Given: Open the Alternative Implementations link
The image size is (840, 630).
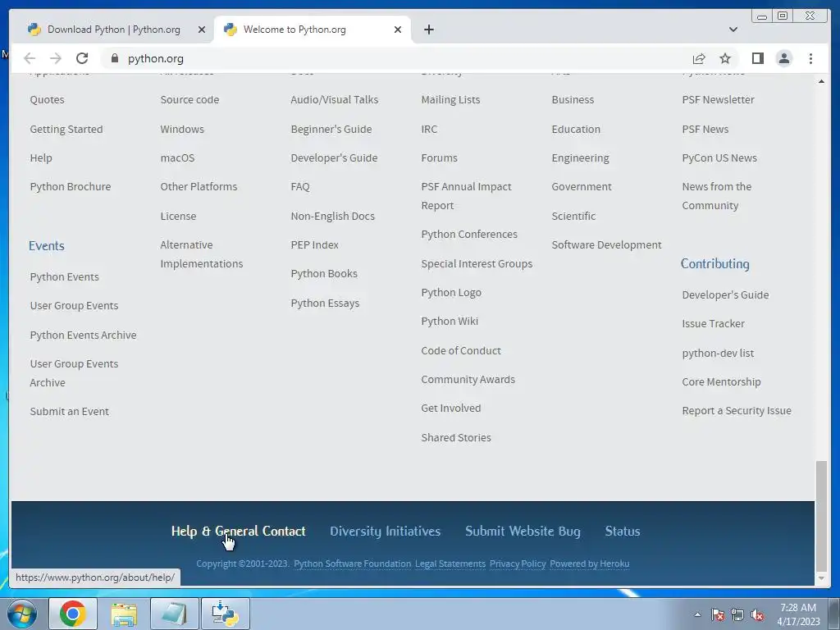Looking at the screenshot, I should click(202, 254).
